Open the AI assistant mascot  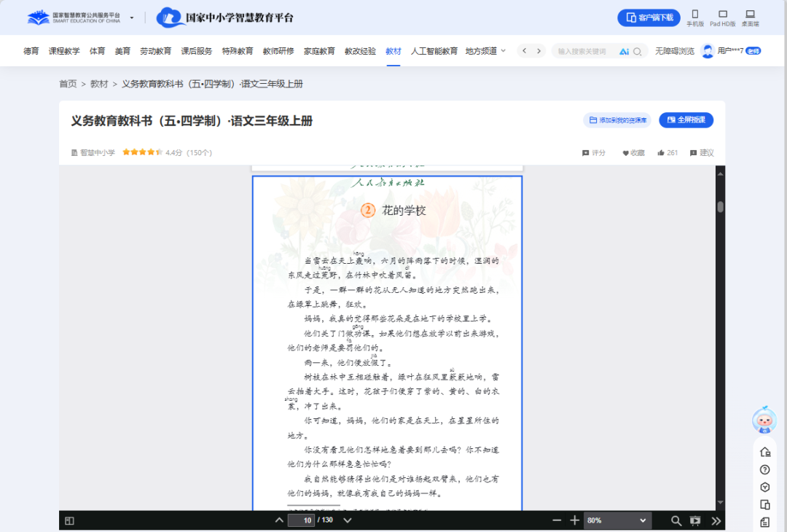pyautogui.click(x=764, y=421)
